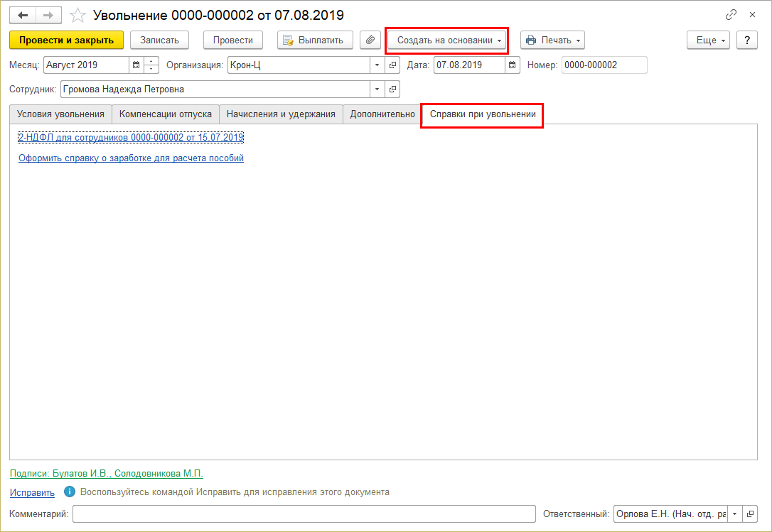
Task: Expand the Организация dropdown list
Action: click(x=377, y=65)
